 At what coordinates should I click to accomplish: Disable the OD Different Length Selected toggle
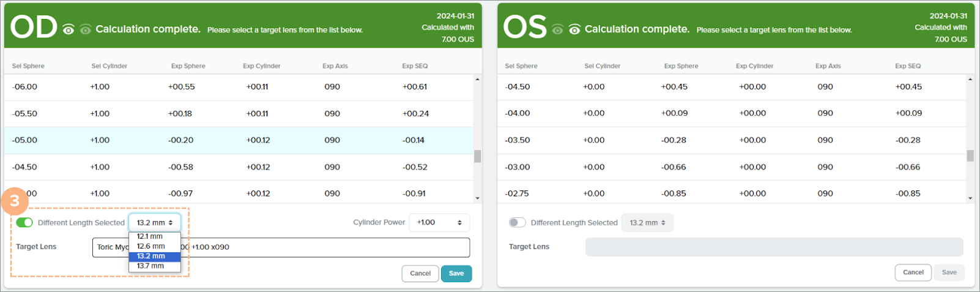[24, 222]
